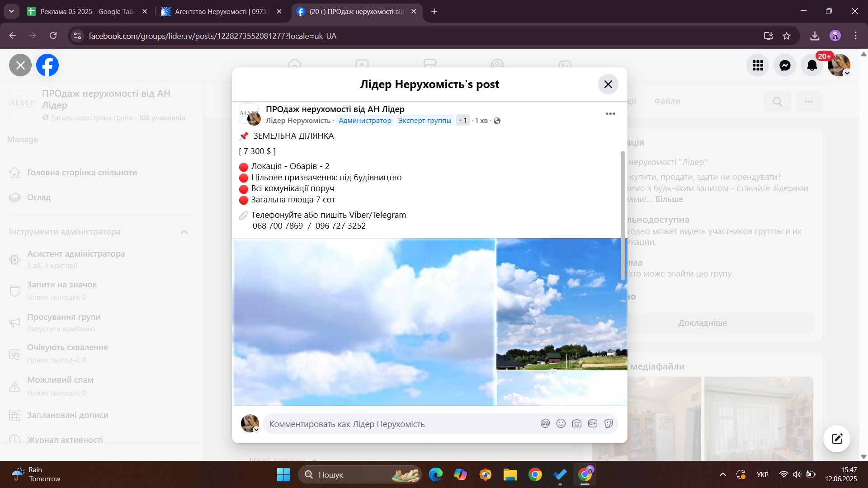Viewport: 868px width, 488px height.
Task: Open post options three-dot menu
Action: (x=610, y=113)
